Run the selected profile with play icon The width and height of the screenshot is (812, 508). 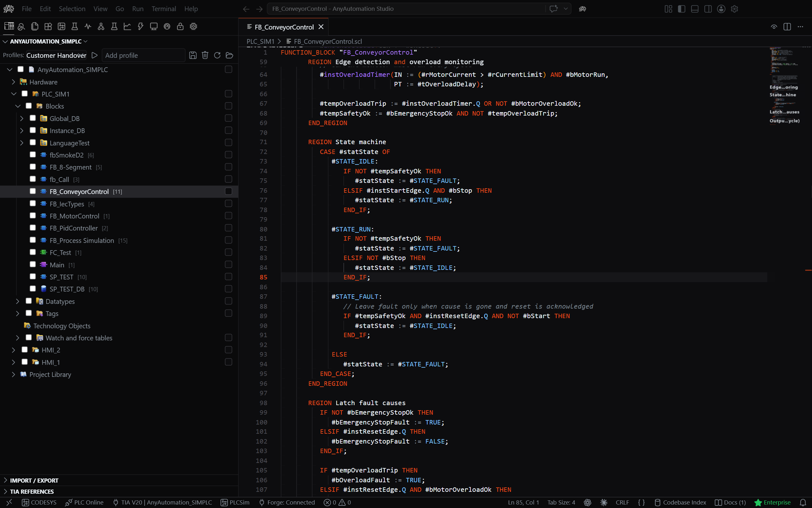[95, 55]
